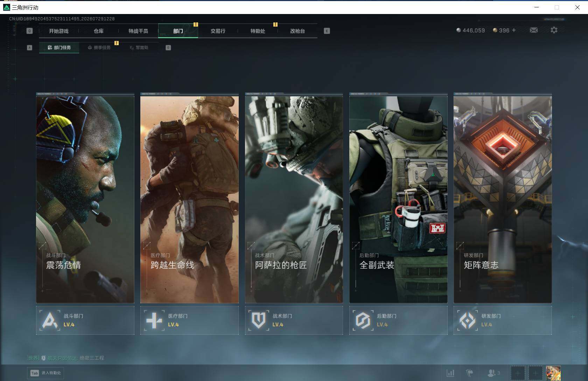
Task: Select the 部门任务 sub-tab
Action: (x=59, y=47)
